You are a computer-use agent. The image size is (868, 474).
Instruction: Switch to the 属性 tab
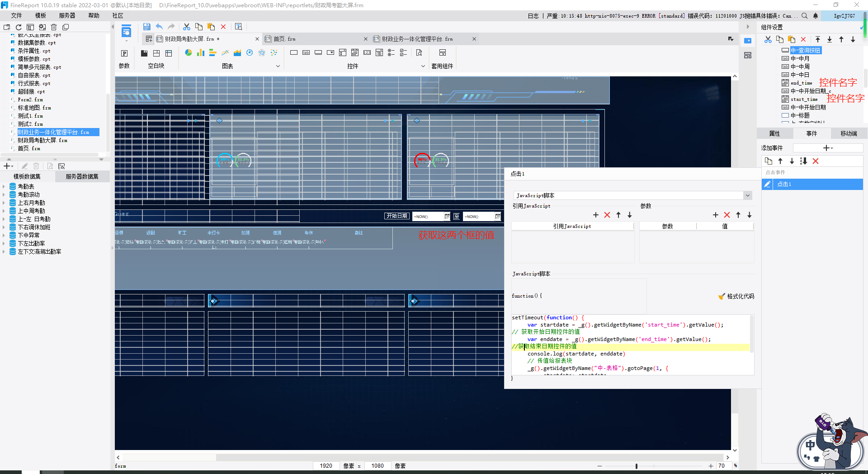[x=775, y=133]
